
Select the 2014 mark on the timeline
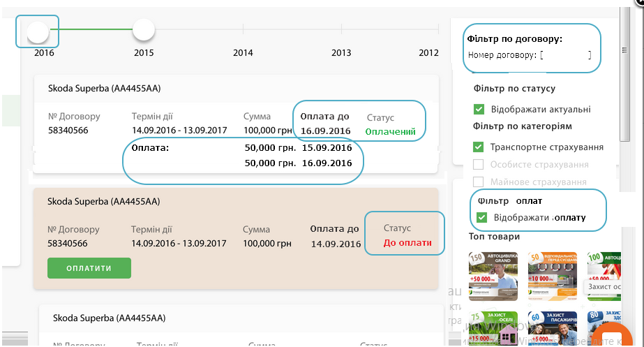tap(243, 29)
